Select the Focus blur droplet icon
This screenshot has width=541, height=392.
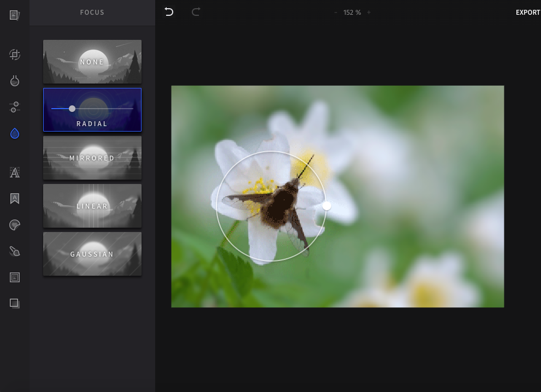14,132
